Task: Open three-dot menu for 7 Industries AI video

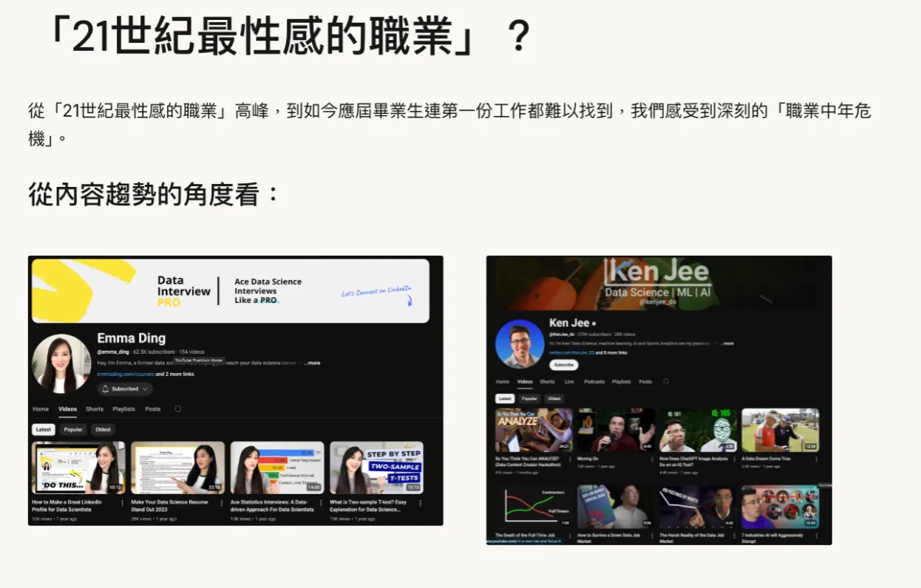Action: (x=816, y=536)
